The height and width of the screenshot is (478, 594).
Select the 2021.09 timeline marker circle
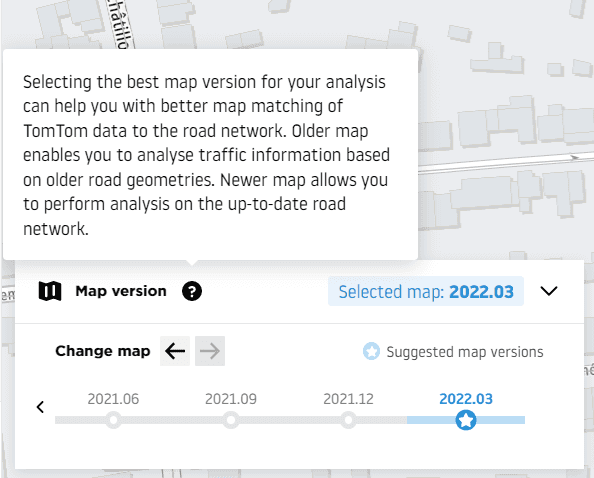[x=231, y=420]
